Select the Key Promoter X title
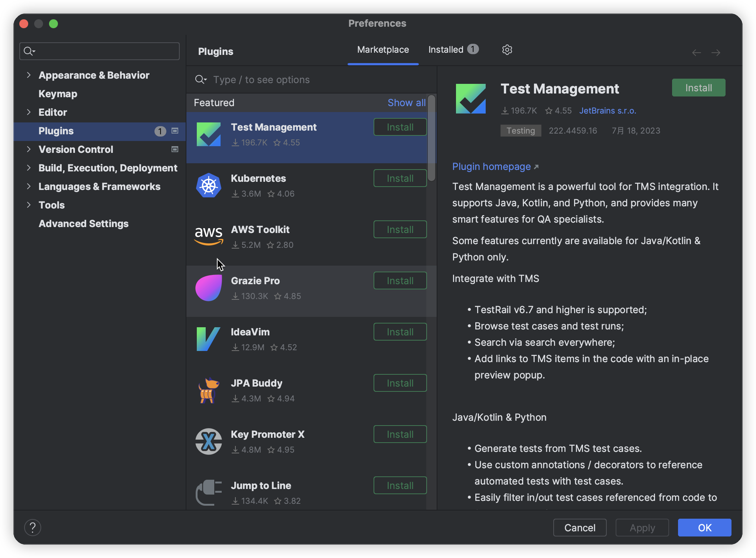 click(268, 434)
